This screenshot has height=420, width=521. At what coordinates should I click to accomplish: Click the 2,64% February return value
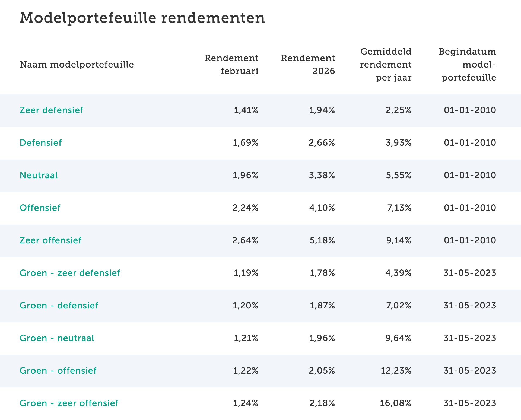point(245,240)
